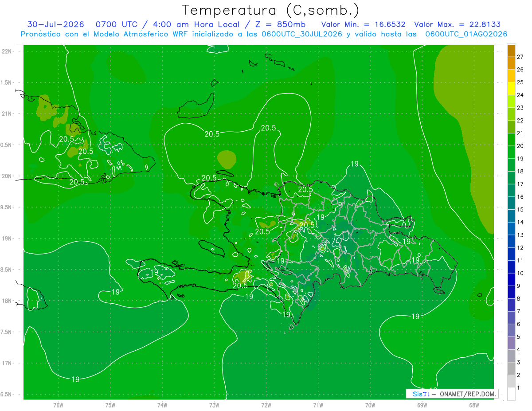Click the 70W longitude axis label
532x411 pixels.
(370, 405)
